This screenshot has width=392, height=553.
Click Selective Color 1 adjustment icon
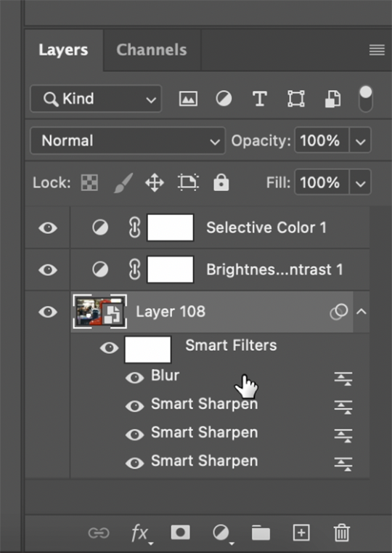[100, 227]
